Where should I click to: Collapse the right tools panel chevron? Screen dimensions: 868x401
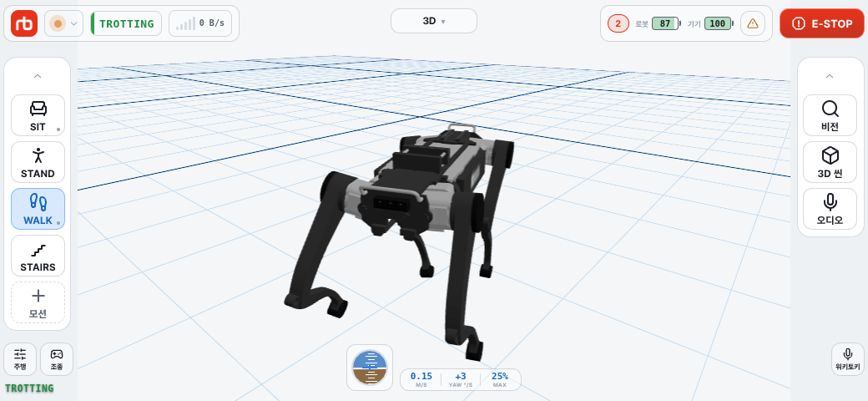point(830,76)
